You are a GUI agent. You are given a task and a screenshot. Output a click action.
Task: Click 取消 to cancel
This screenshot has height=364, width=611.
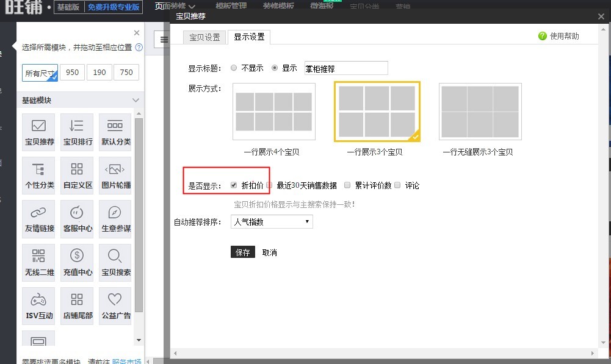pyautogui.click(x=269, y=252)
